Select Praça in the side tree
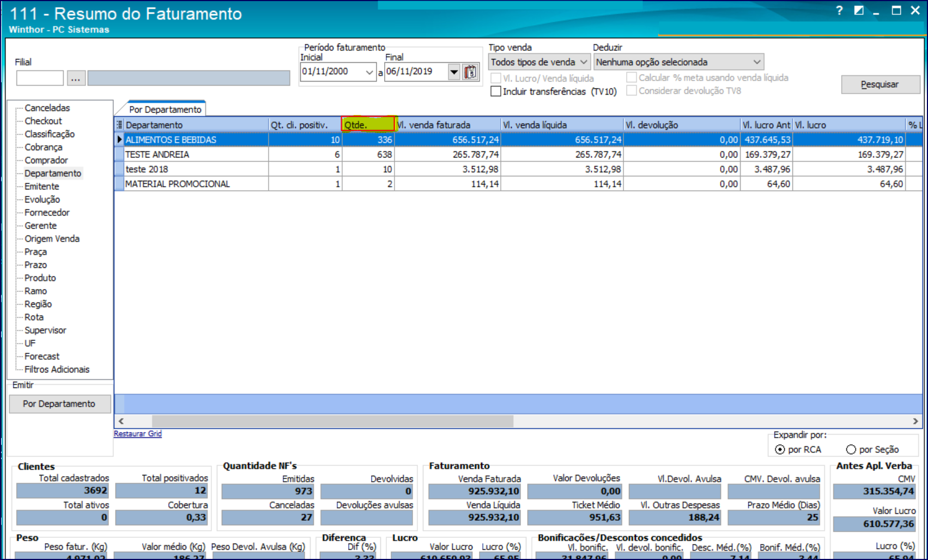 point(35,252)
